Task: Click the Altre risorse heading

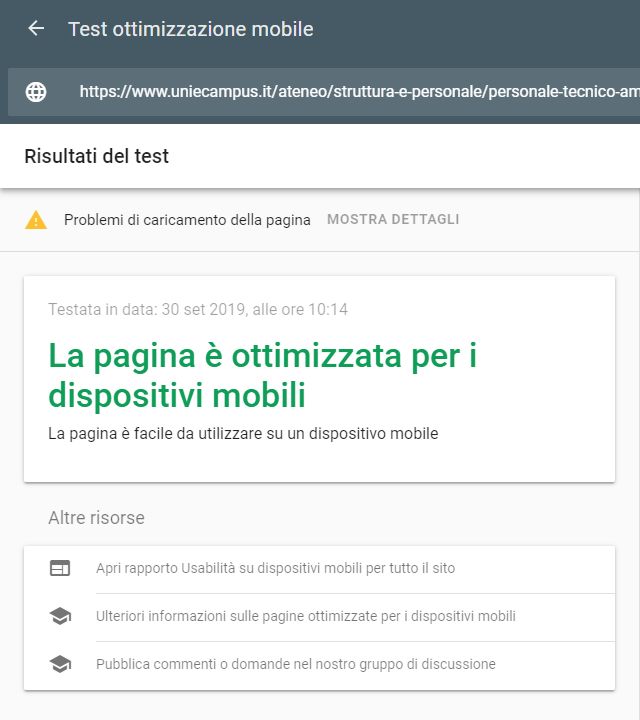Action: 96,518
